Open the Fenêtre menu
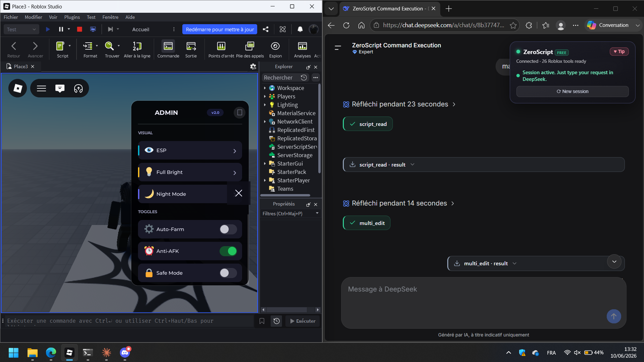 coord(110,17)
